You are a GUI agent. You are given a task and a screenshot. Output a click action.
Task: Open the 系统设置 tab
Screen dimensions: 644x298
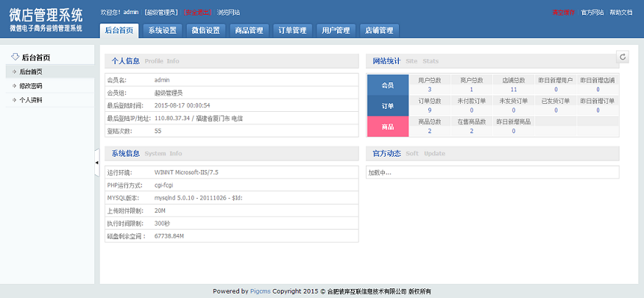(162, 31)
